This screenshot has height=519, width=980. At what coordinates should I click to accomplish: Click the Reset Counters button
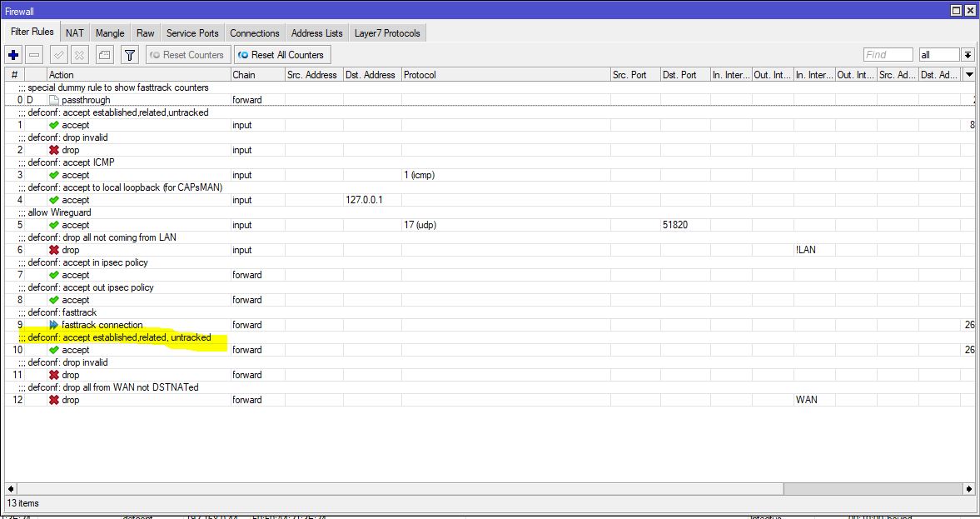(187, 55)
